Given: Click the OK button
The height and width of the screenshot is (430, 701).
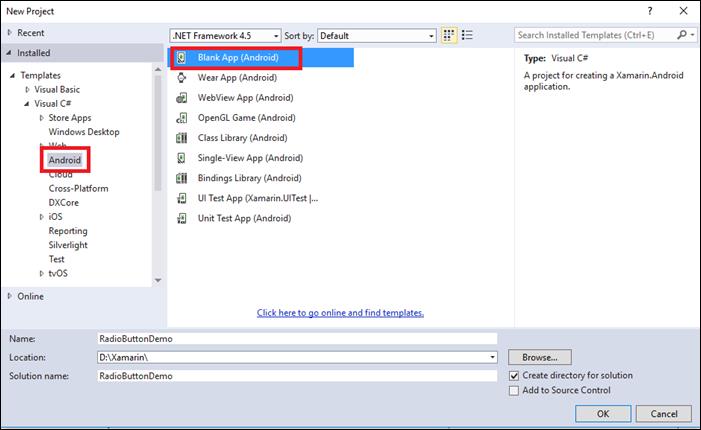Looking at the screenshot, I should [603, 413].
